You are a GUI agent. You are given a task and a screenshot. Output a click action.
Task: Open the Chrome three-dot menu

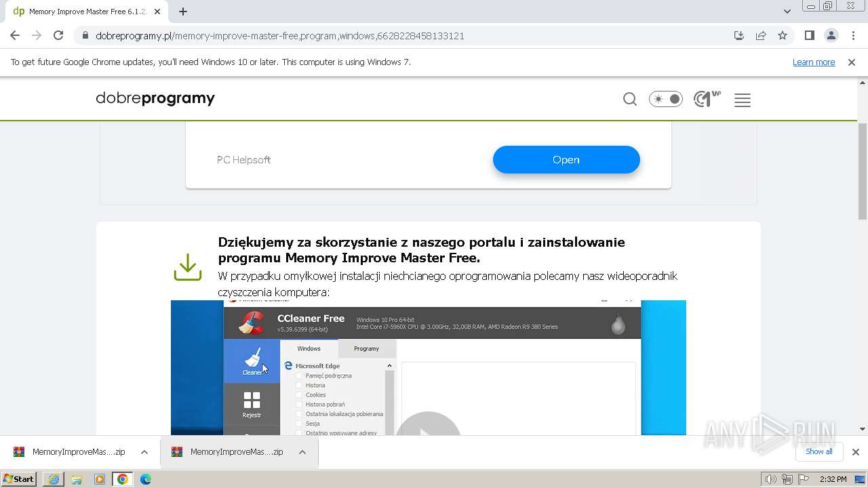pos(852,36)
